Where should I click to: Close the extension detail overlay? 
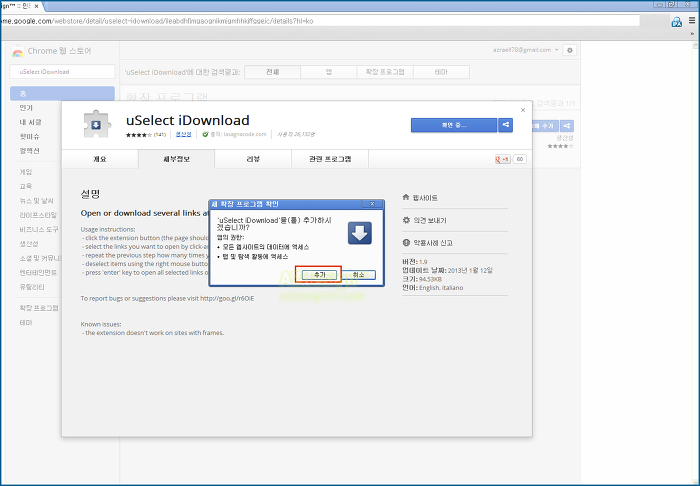523,110
